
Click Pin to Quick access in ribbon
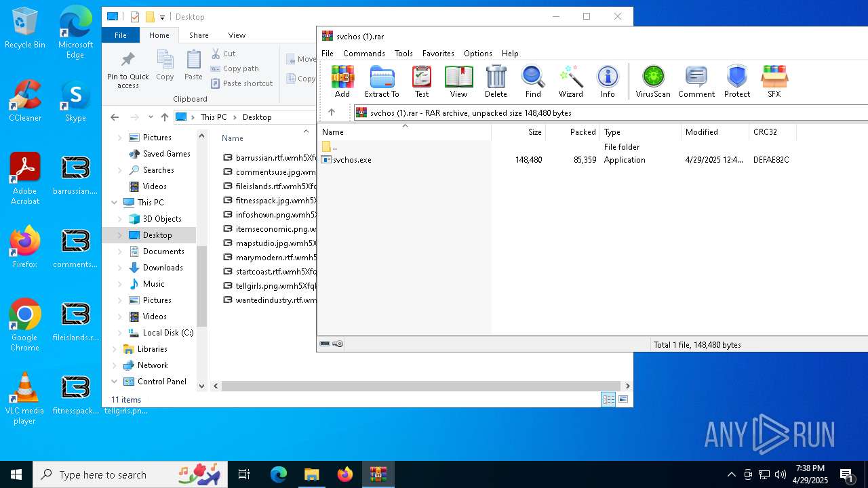127,69
